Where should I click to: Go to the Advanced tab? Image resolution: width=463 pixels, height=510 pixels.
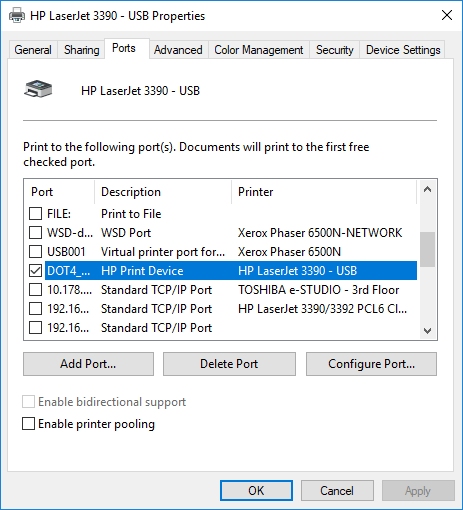[178, 50]
